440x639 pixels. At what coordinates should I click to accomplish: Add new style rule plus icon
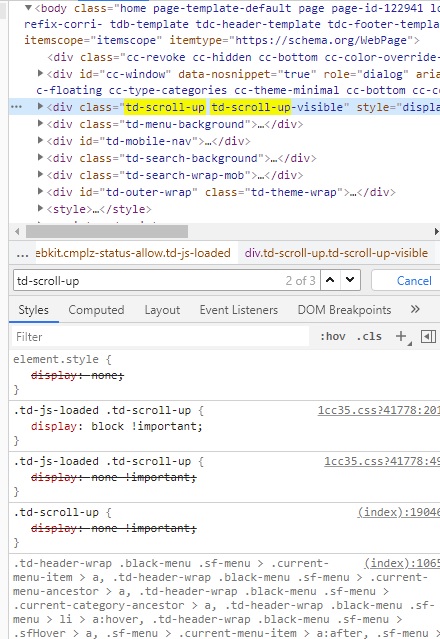click(401, 336)
